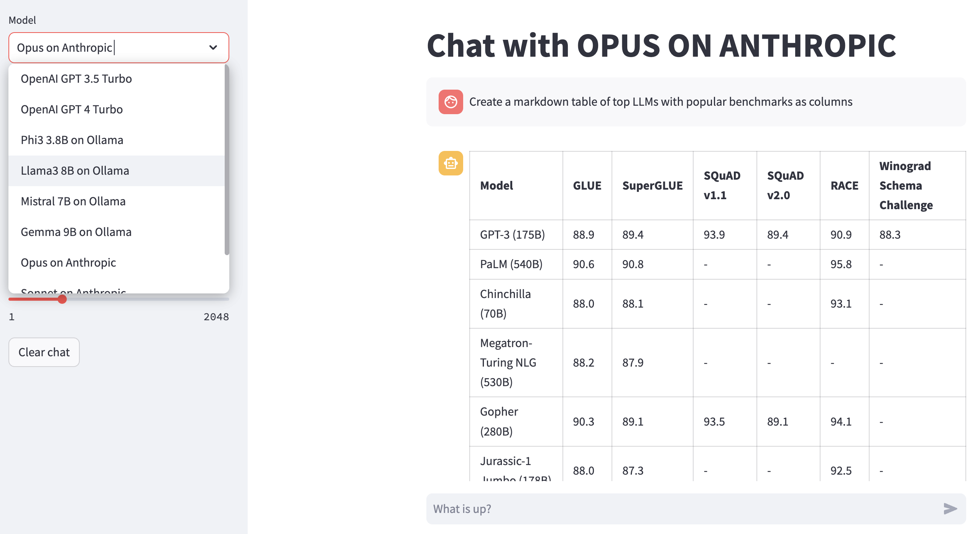Pick Gemma 9B on Ollama
Image resolution: width=980 pixels, height=534 pixels.
point(76,232)
